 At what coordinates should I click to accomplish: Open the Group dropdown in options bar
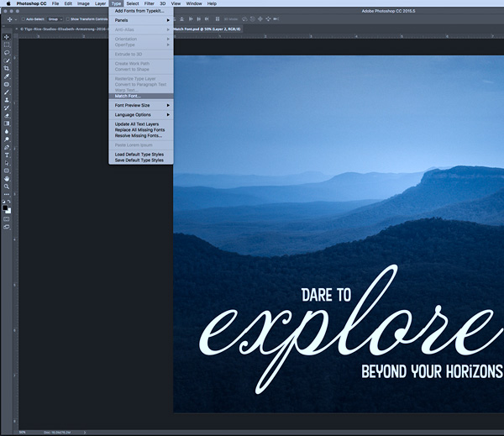(55, 19)
